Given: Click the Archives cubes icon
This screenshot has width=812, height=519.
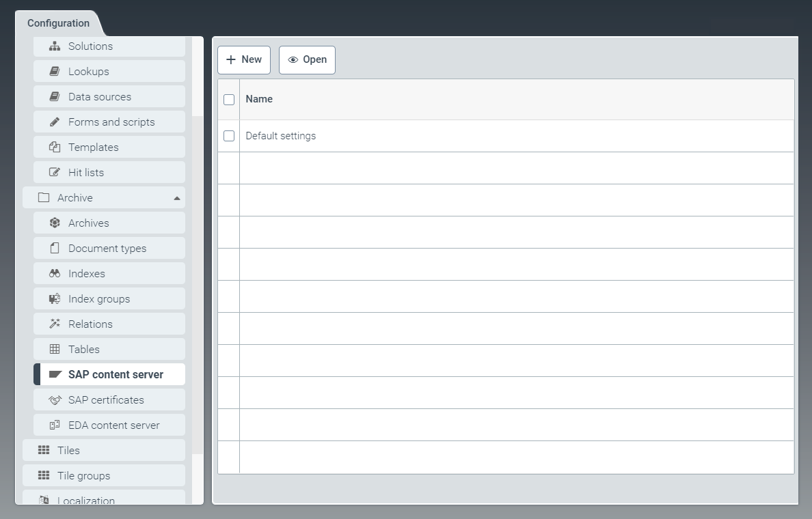Looking at the screenshot, I should pos(55,223).
